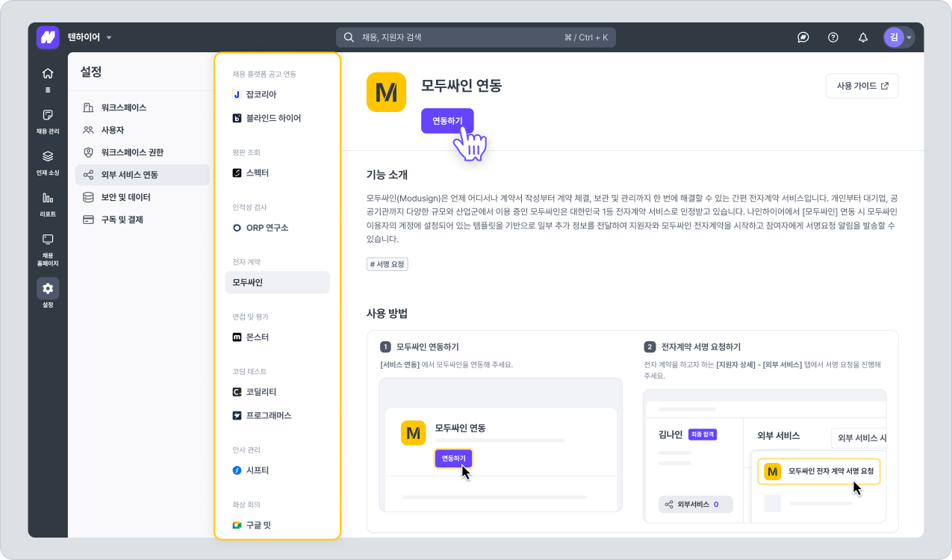The width and height of the screenshot is (952, 560).
Task: Click the 기능 소개 section heading
Action: [387, 175]
